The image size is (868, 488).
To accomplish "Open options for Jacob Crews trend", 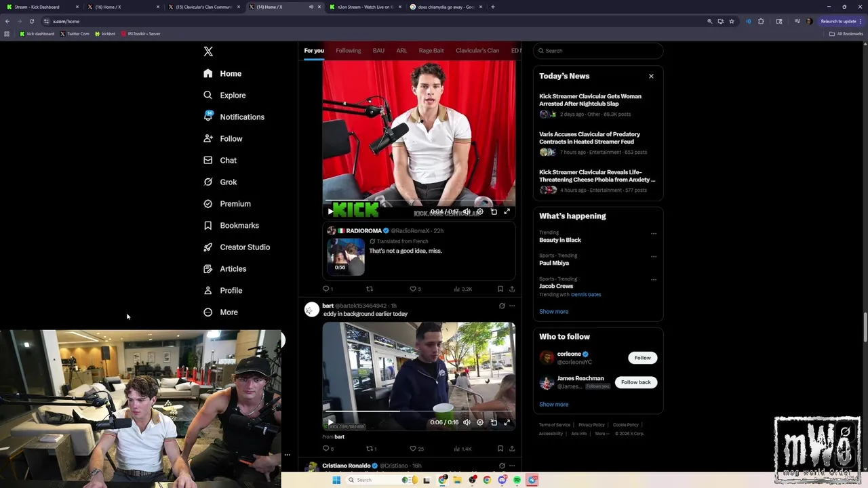I will (654, 280).
